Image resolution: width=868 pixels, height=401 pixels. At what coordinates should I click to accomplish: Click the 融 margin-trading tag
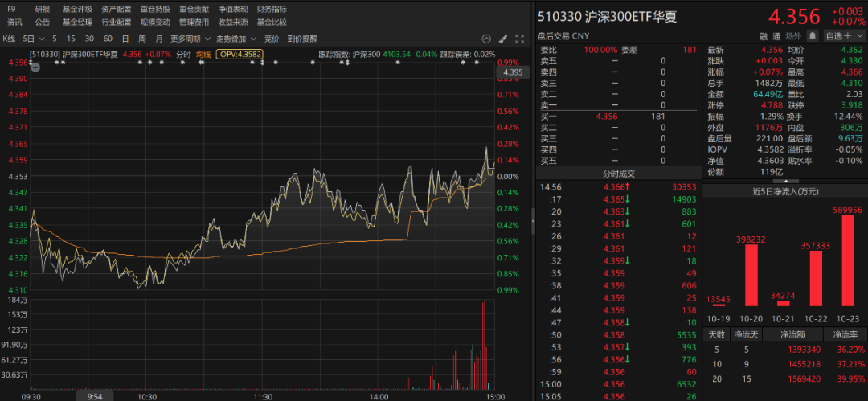pyautogui.click(x=763, y=36)
